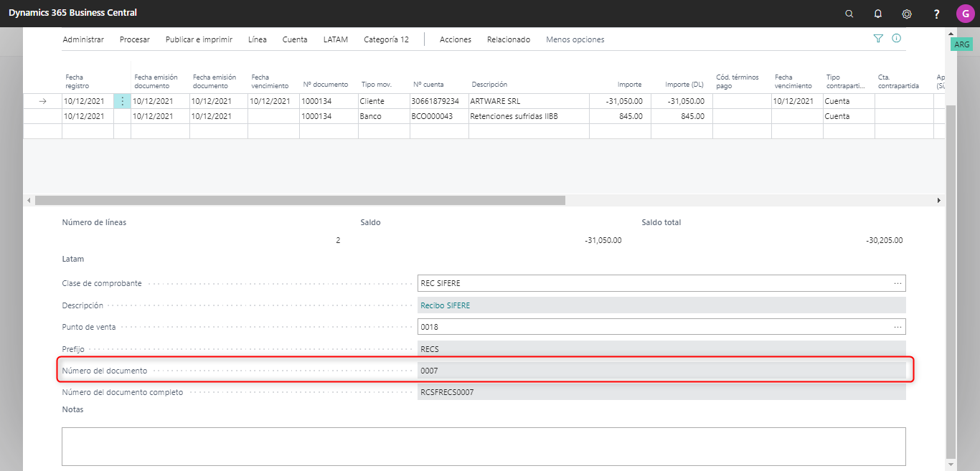Screen dimensions: 980x471
Task: Open the LATAM menu
Action: (336, 39)
